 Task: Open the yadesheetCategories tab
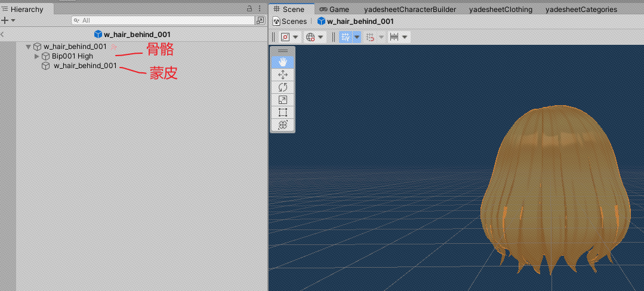tap(581, 10)
